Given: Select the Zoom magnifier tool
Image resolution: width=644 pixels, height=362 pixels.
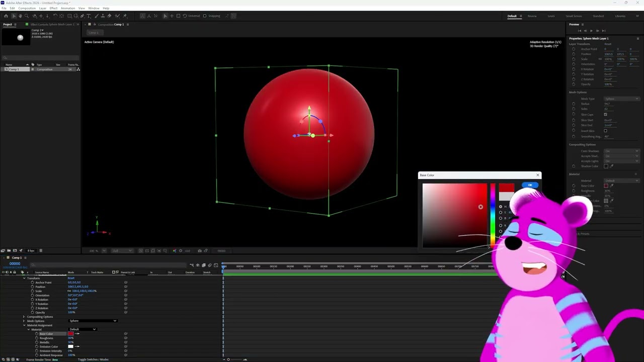Looking at the screenshot, I should pyautogui.click(x=27, y=16).
